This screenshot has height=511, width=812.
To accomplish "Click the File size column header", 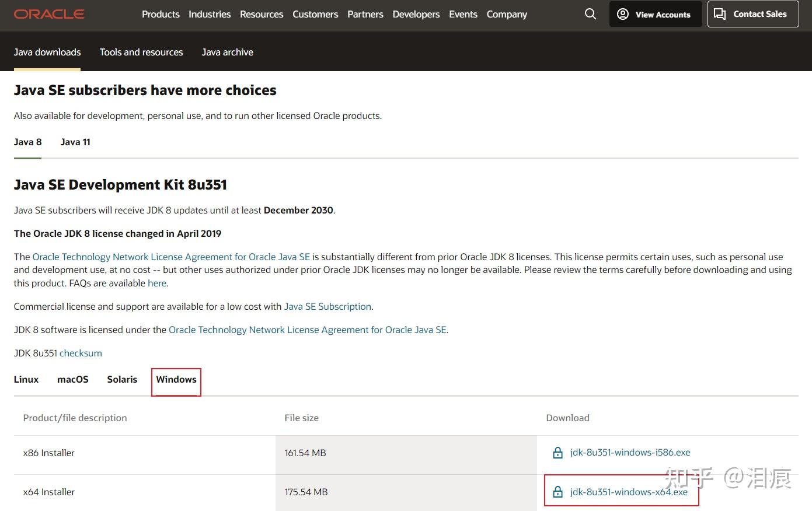I will tap(302, 418).
